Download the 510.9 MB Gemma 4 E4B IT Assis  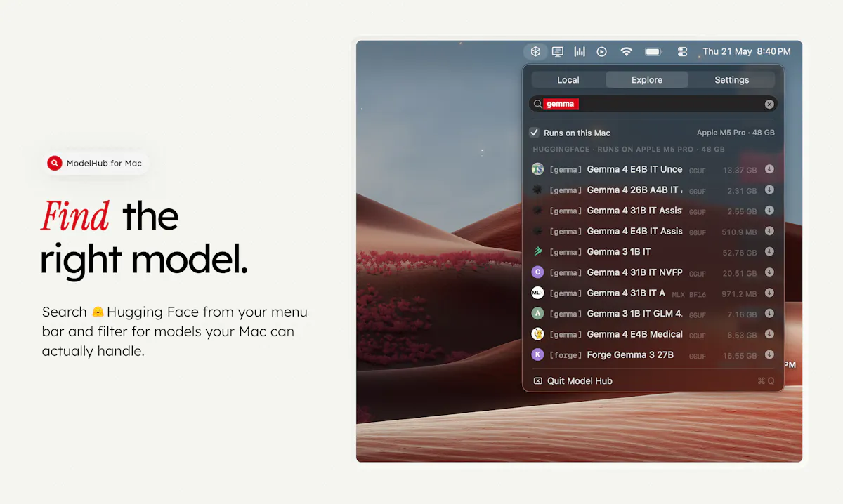coord(769,231)
